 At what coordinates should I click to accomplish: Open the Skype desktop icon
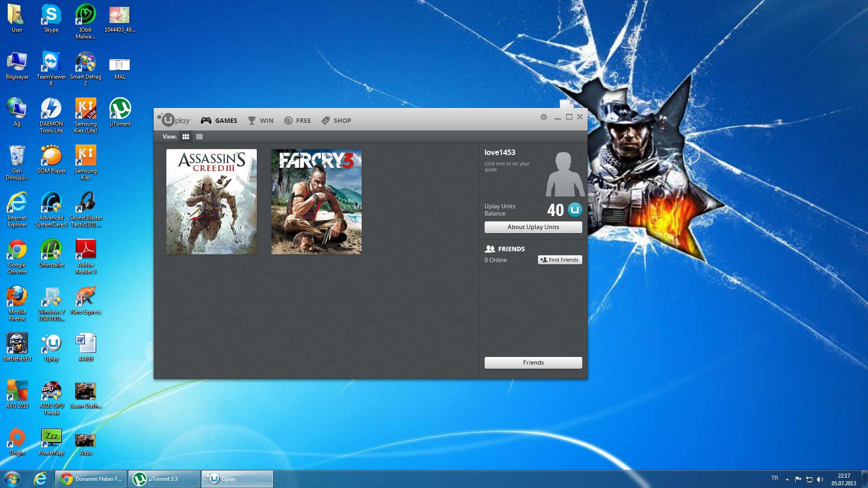click(51, 19)
